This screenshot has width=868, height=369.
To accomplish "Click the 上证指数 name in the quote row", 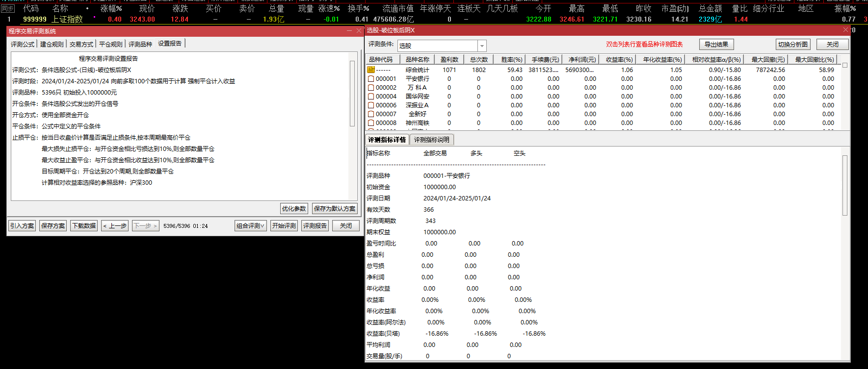I will coord(67,19).
